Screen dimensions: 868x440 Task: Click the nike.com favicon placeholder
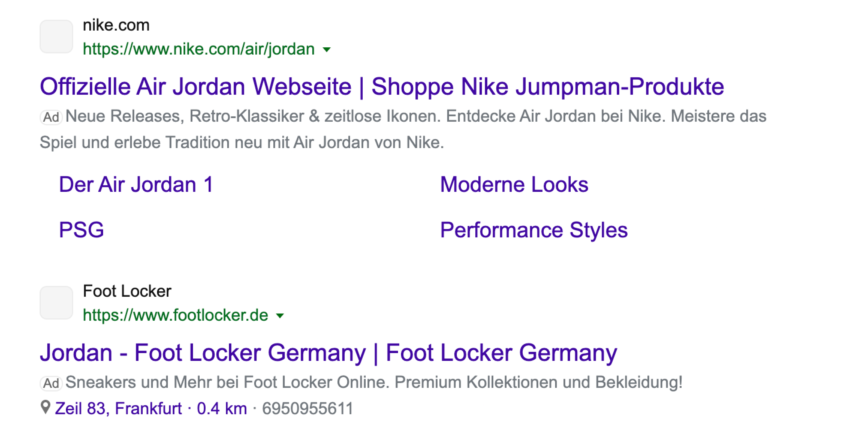(x=56, y=36)
